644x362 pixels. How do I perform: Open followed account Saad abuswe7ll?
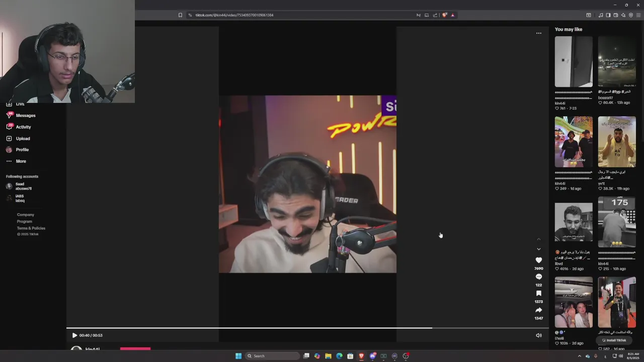point(19,186)
